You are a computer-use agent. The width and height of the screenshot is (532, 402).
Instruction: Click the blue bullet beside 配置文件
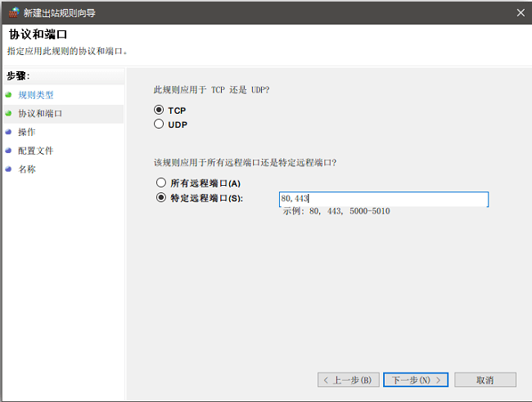[x=9, y=151]
